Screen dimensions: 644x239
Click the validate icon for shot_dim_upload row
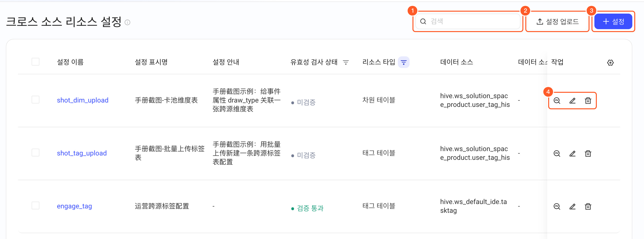557,101
